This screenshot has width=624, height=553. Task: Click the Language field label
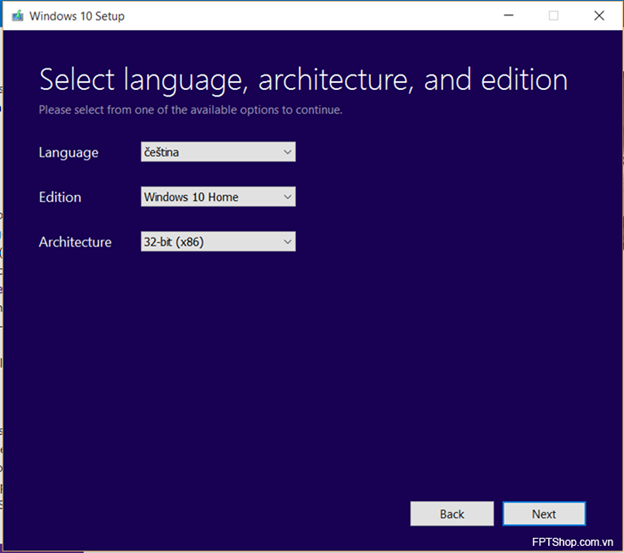tap(68, 153)
